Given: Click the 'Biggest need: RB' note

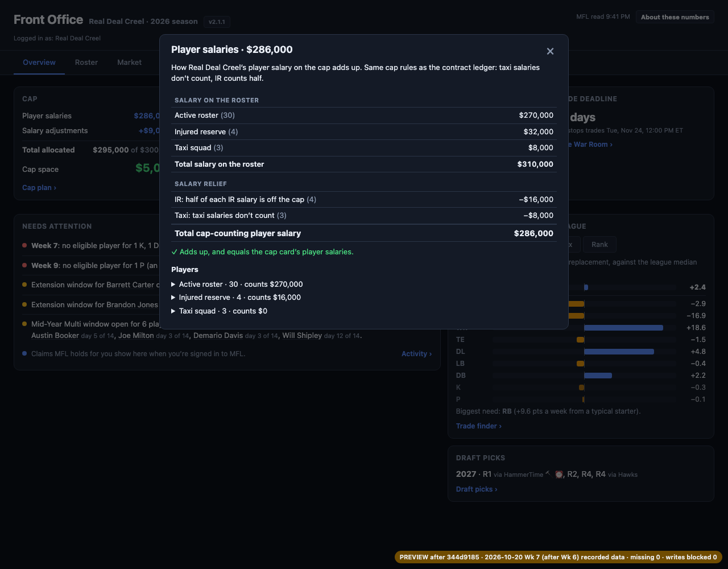Looking at the screenshot, I should point(548,411).
